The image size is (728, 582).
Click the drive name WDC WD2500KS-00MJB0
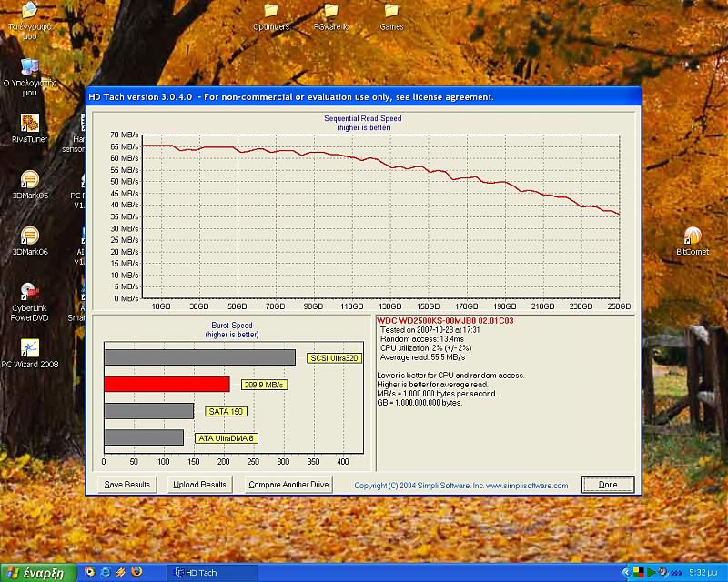click(x=445, y=321)
